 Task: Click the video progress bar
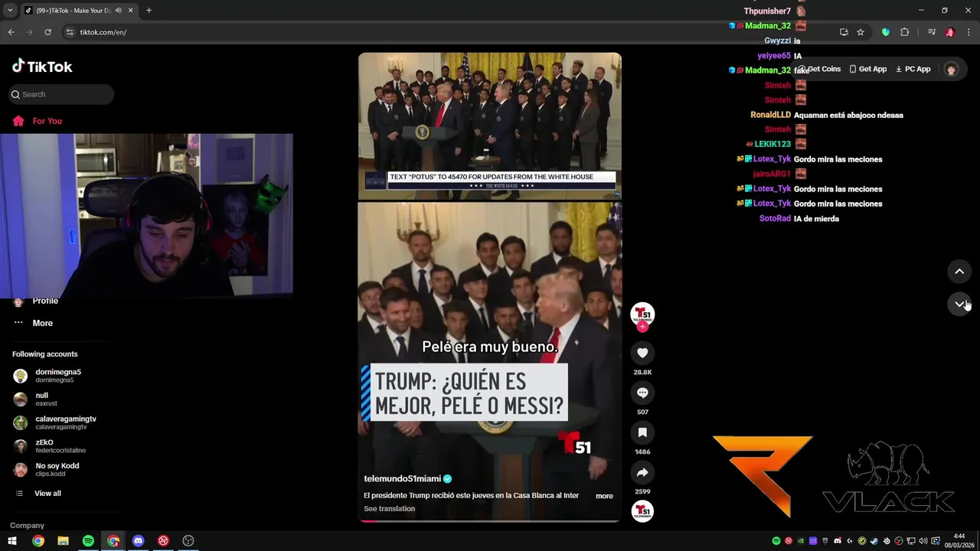pos(489,521)
